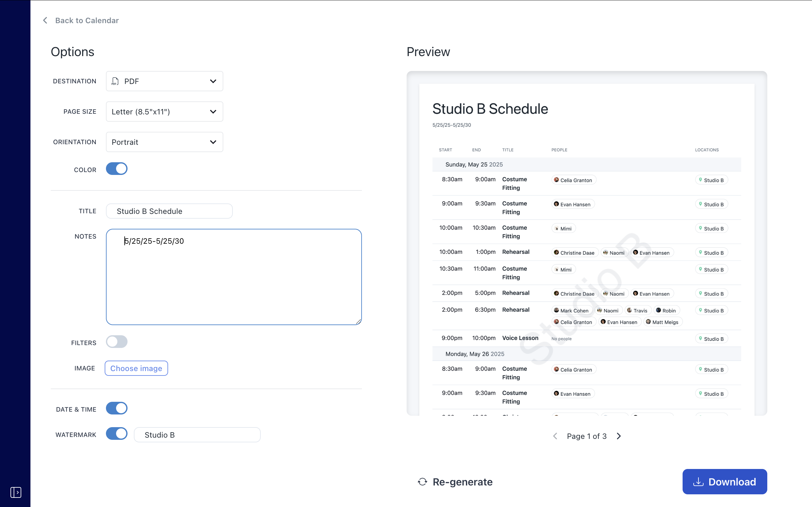The image size is (812, 507).
Task: Enable the Filters toggle
Action: coord(116,342)
